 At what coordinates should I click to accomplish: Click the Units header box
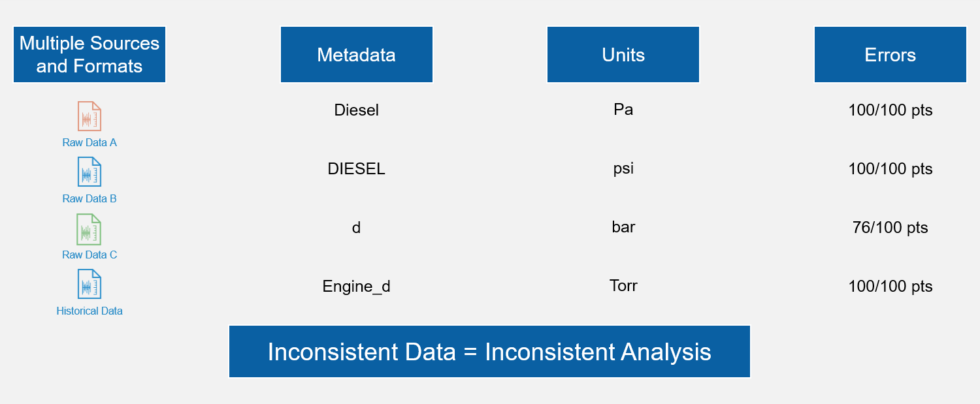(623, 55)
